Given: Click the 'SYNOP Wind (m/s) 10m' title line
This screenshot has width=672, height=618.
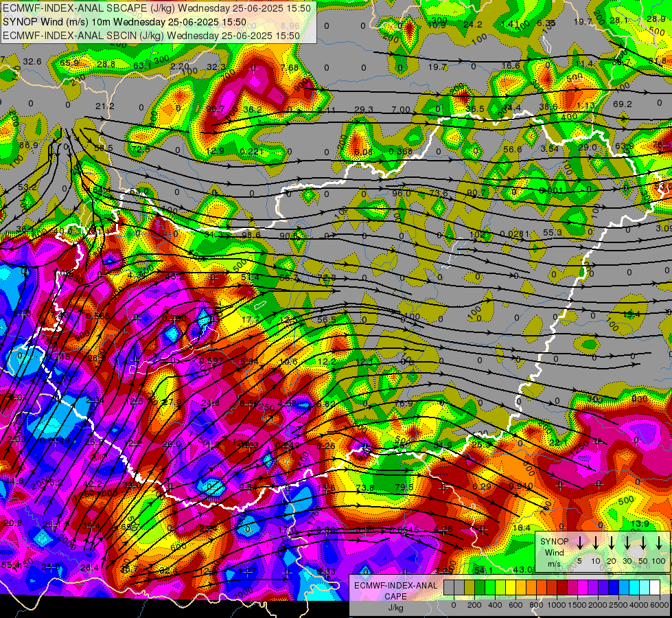Looking at the screenshot, I should 124,22.
